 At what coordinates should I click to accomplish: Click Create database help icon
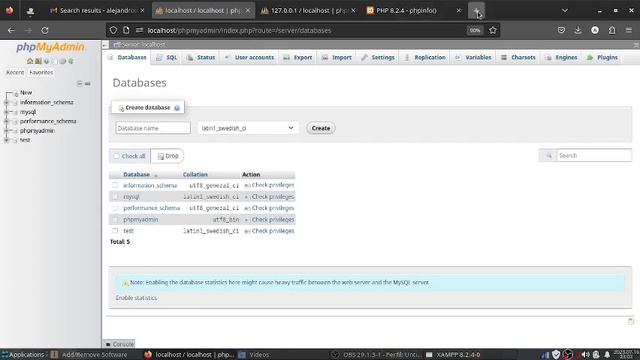pos(177,108)
